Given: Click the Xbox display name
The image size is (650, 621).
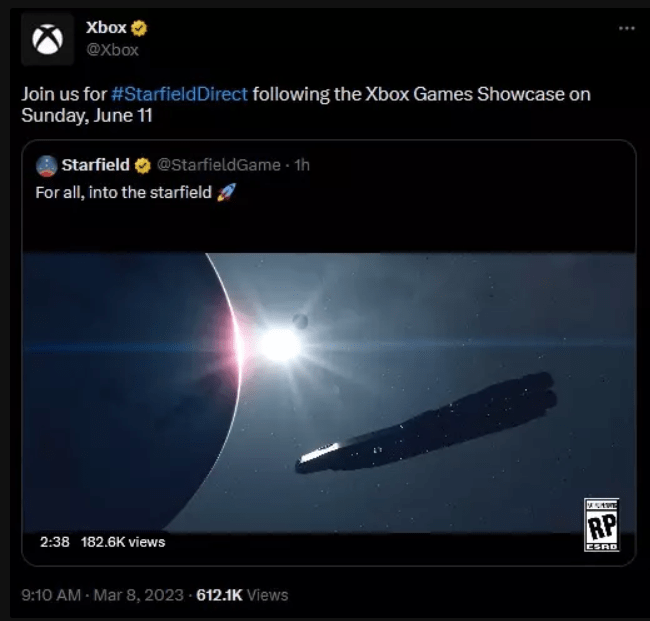Looking at the screenshot, I should pyautogui.click(x=106, y=28).
